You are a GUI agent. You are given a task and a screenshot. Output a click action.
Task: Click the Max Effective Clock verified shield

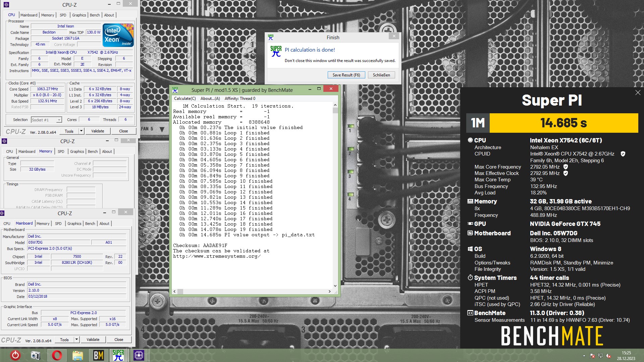(x=566, y=173)
